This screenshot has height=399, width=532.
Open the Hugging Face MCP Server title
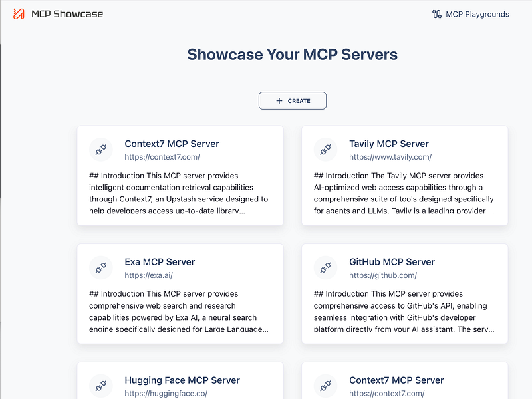(x=182, y=380)
